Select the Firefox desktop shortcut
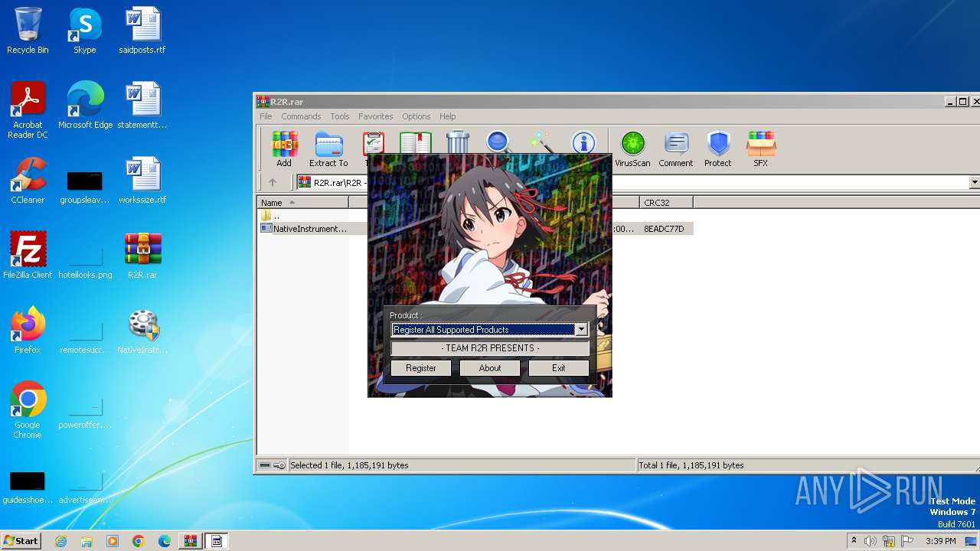 click(28, 331)
